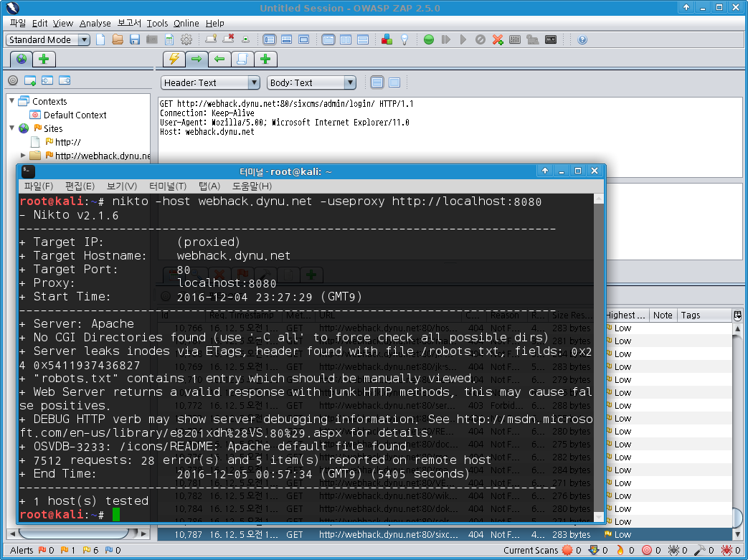Click the spider scan icon in status bar
The width and height of the screenshot is (748, 560).
click(673, 550)
